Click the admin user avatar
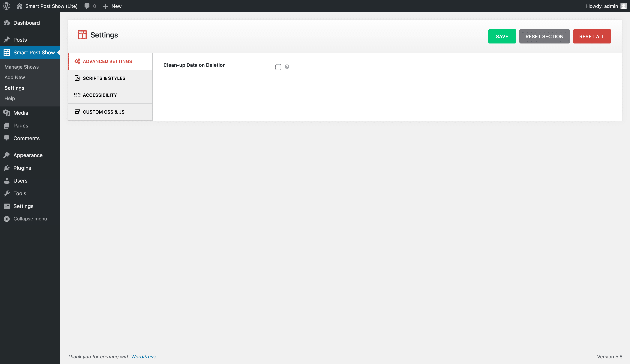This screenshot has height=364, width=630. click(x=623, y=6)
